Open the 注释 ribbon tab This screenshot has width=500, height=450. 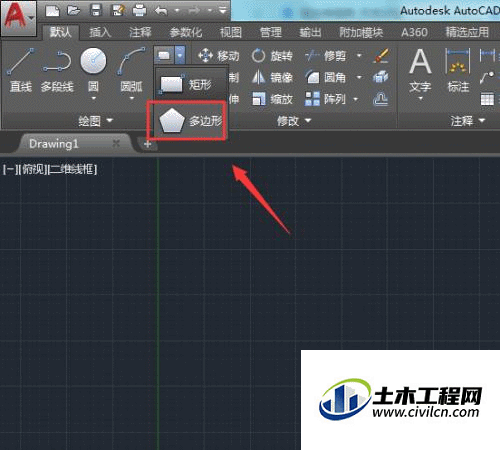140,32
